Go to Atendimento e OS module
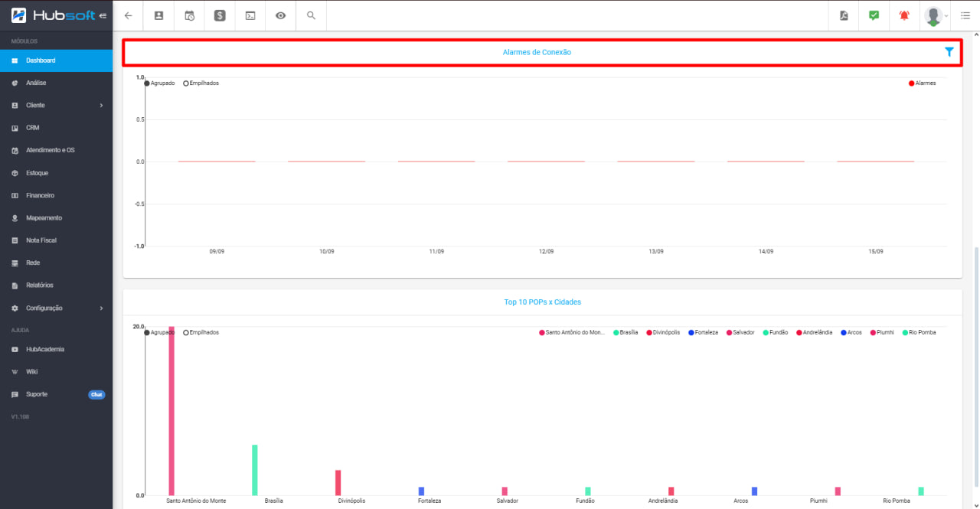Screen dimensions: 980x509 point(50,150)
